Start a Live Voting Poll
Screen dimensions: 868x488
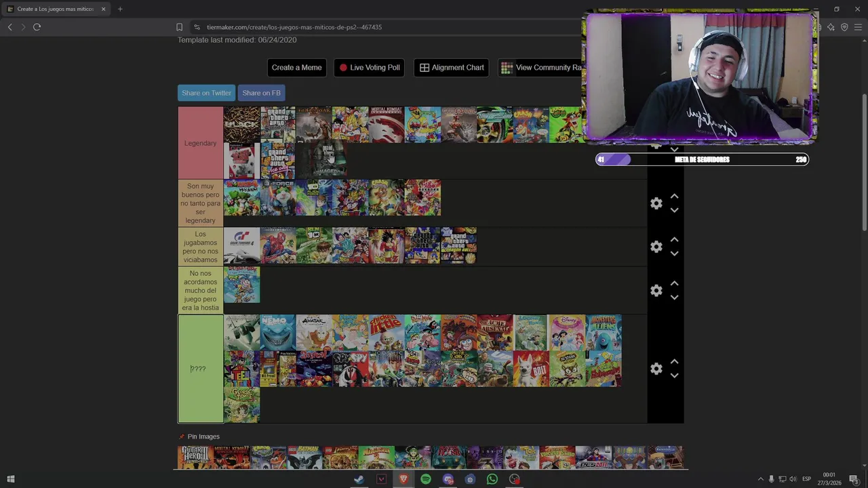point(370,68)
